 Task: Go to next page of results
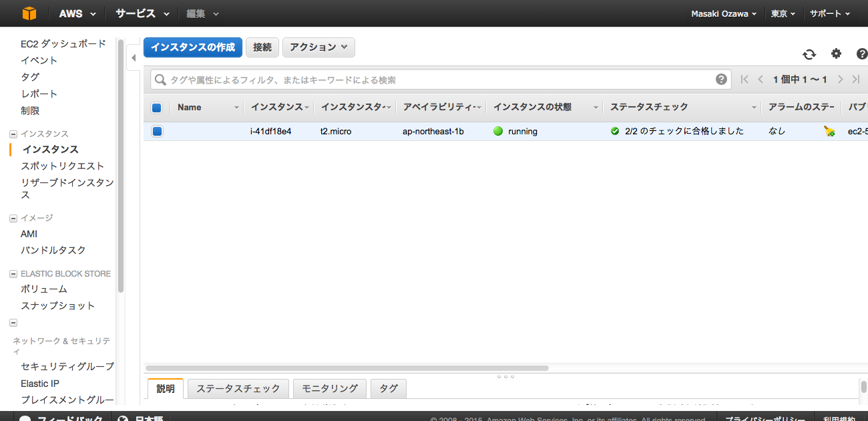point(841,80)
